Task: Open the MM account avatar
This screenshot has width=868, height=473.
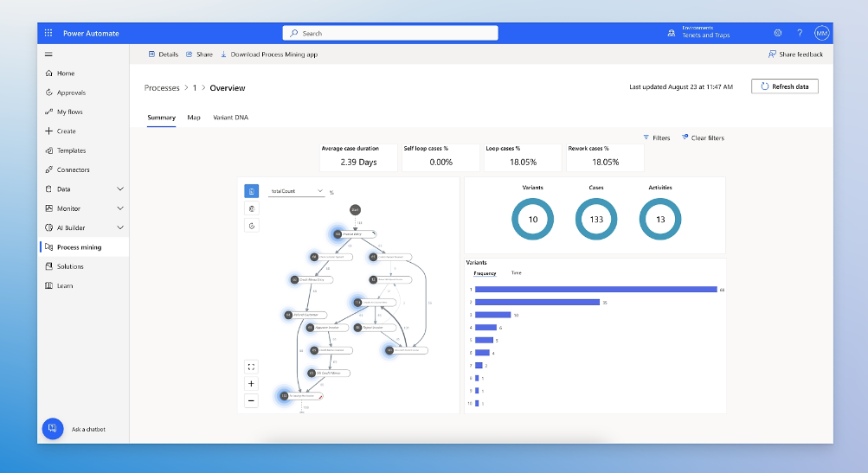Action: click(x=821, y=33)
